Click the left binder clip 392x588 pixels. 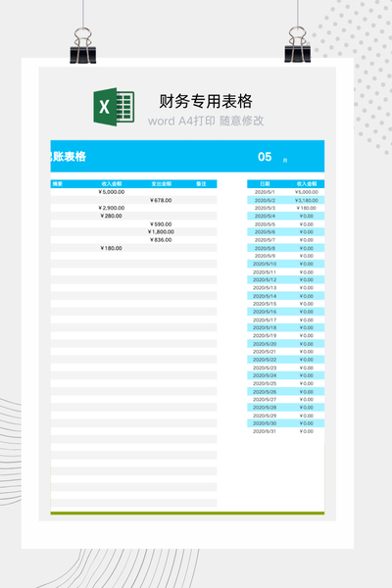click(x=83, y=45)
